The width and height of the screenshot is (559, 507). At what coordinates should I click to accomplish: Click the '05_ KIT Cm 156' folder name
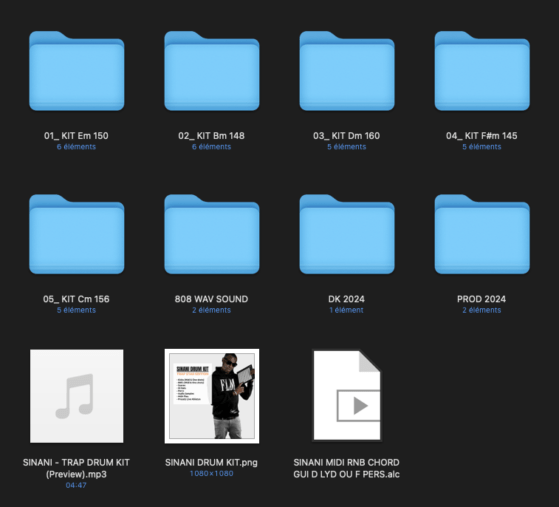76,299
